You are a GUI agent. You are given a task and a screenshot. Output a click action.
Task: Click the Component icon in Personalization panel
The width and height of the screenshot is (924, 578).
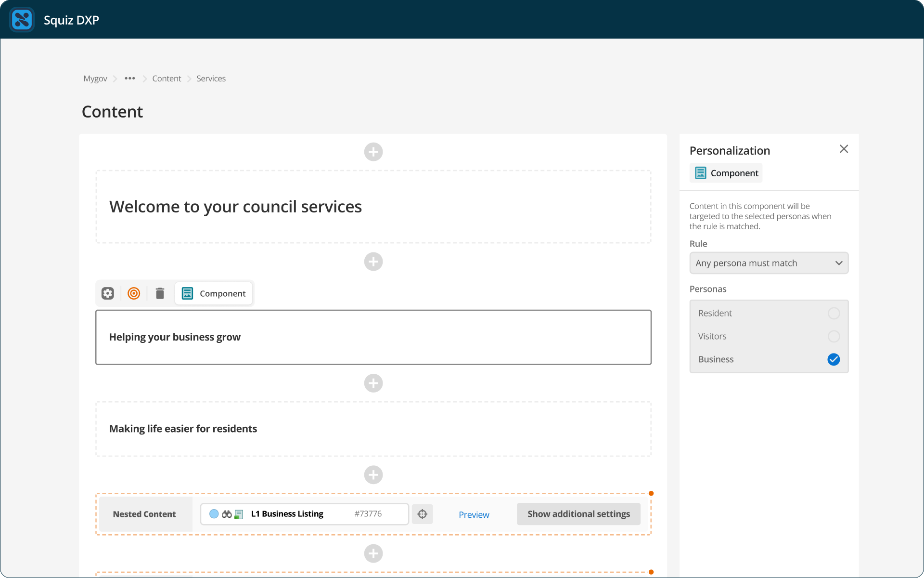click(701, 173)
